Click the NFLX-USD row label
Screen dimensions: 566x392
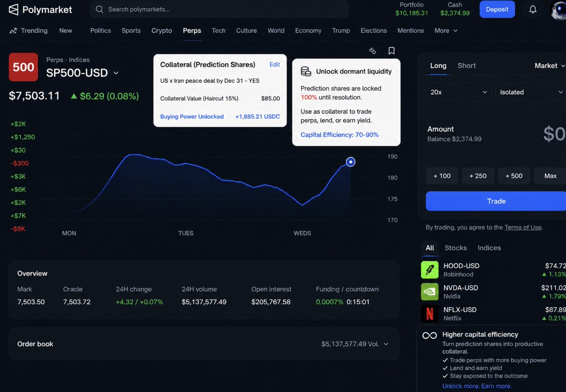[x=460, y=310]
